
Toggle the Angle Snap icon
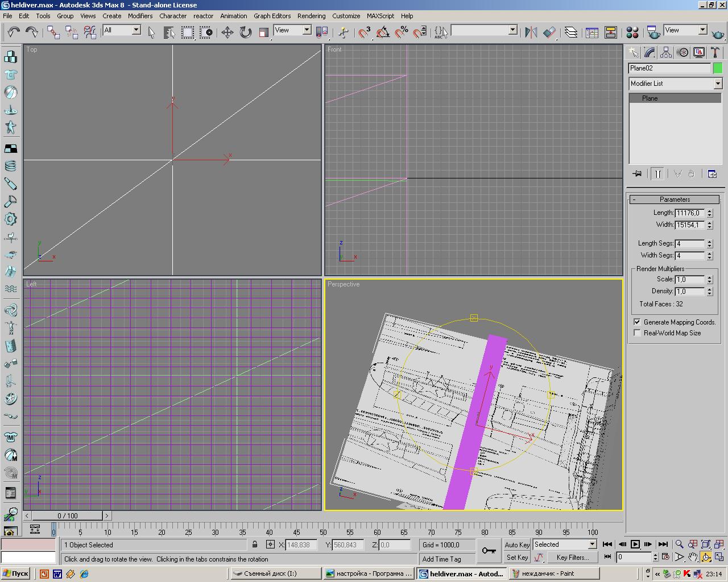pyautogui.click(x=383, y=32)
